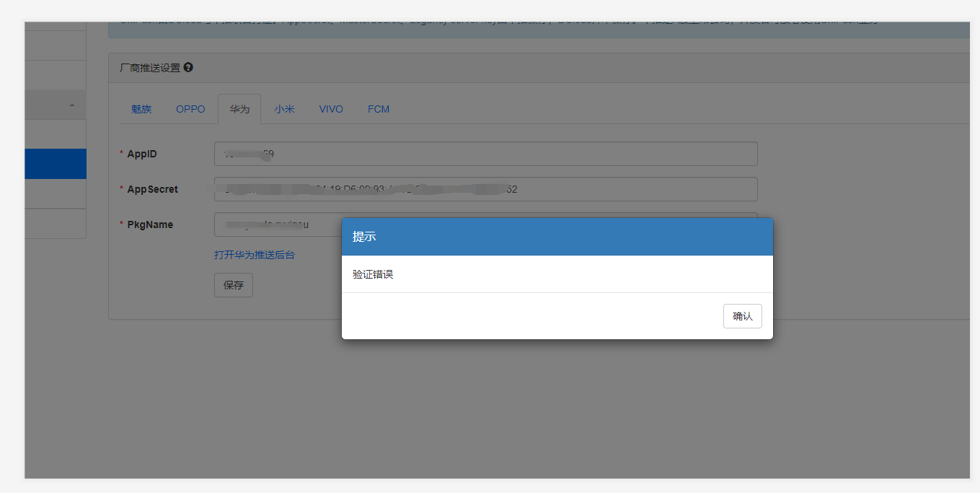Confirm the dialog with 确认 button
The height and width of the screenshot is (493, 980).
[x=742, y=316]
